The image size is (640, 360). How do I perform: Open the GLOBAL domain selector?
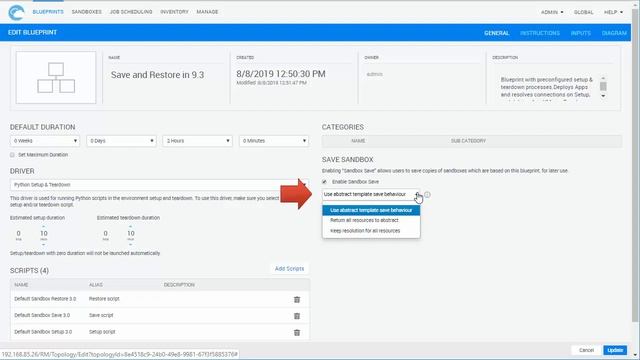coord(584,12)
